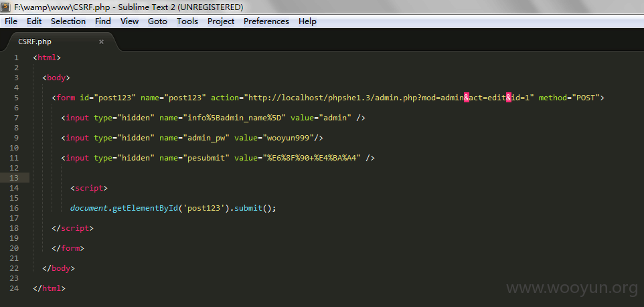Open the Find menu
This screenshot has width=644, height=307.
pyautogui.click(x=102, y=21)
